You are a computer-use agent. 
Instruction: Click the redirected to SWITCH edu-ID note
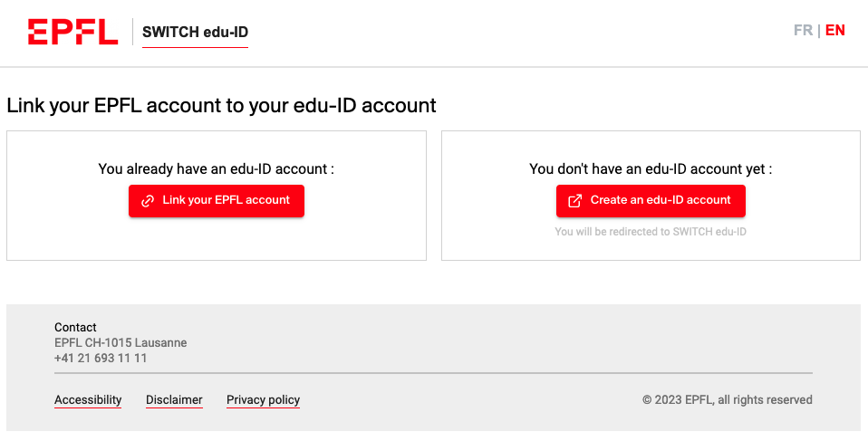[x=651, y=232]
